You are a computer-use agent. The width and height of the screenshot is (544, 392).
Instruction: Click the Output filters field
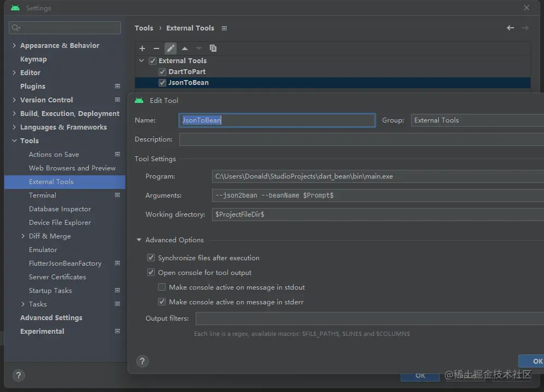pyautogui.click(x=370, y=318)
